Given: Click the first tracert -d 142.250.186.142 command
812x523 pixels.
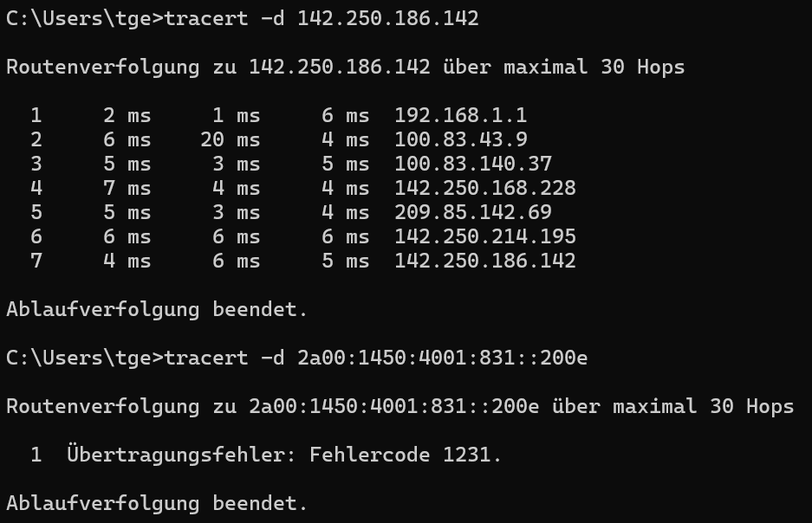Looking at the screenshot, I should click(x=322, y=19).
